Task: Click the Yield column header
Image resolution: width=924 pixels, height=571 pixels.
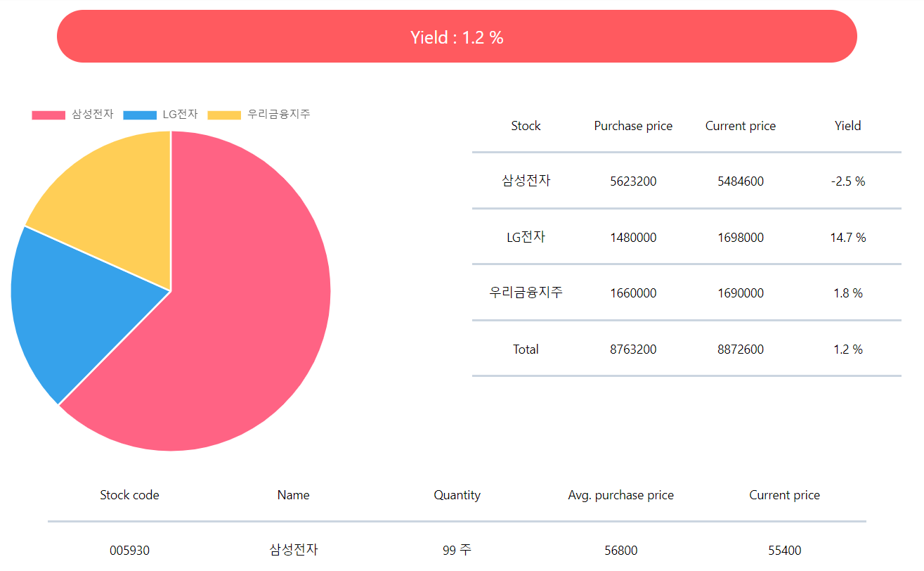Action: [847, 126]
